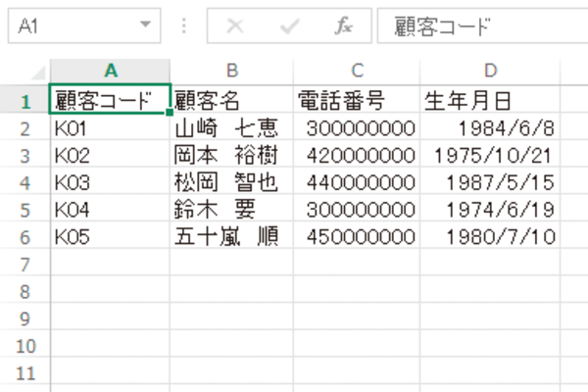Click the name cell 鈴木 要
The width and height of the screenshot is (588, 392).
[231, 208]
